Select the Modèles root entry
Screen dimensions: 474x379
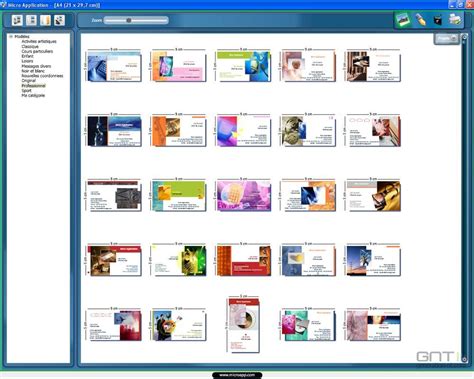click(x=22, y=36)
